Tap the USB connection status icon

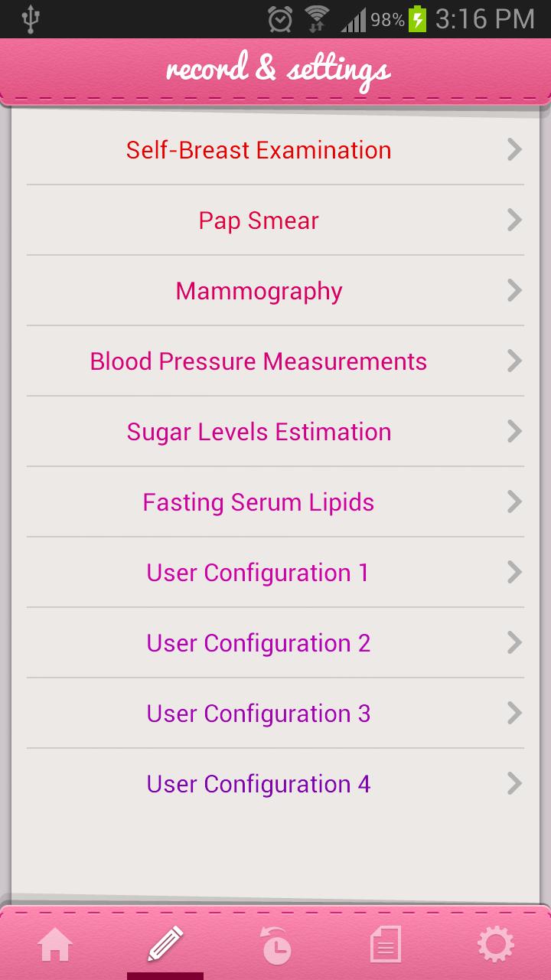pos(31,19)
